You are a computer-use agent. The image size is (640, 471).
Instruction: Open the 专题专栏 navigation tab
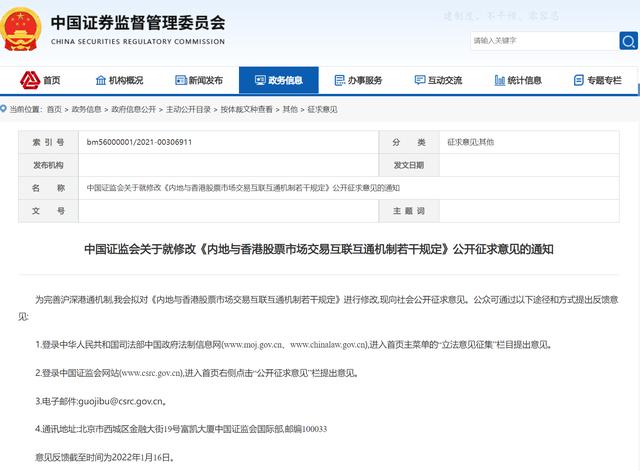[598, 80]
